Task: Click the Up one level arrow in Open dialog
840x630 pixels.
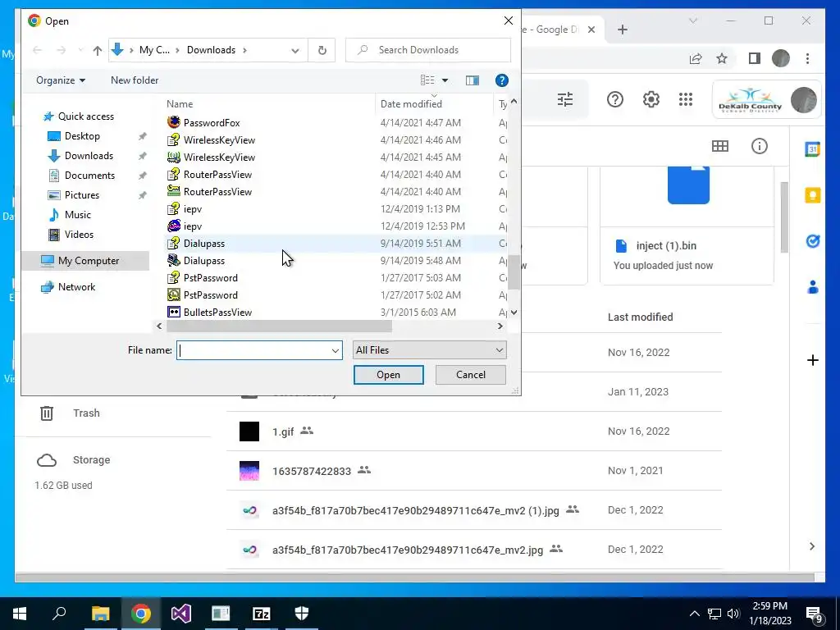Action: (97, 50)
